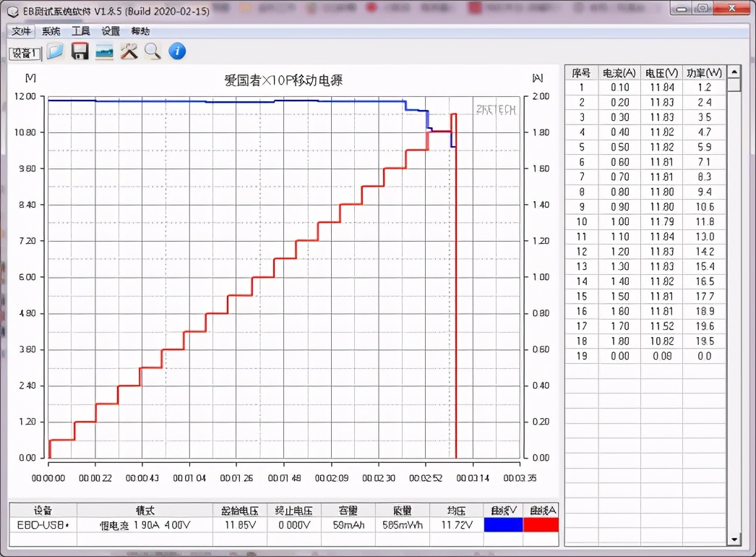
Task: Click the 容量 header in bottom table
Action: 348,510
